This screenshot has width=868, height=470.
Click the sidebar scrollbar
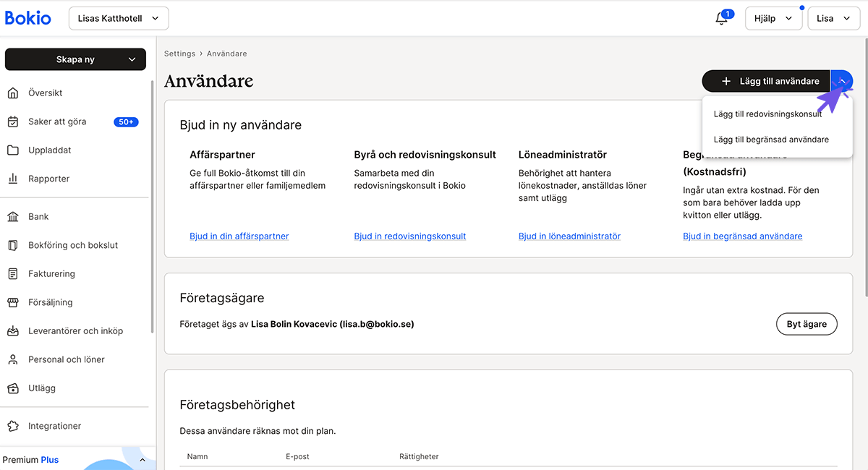pos(152,206)
